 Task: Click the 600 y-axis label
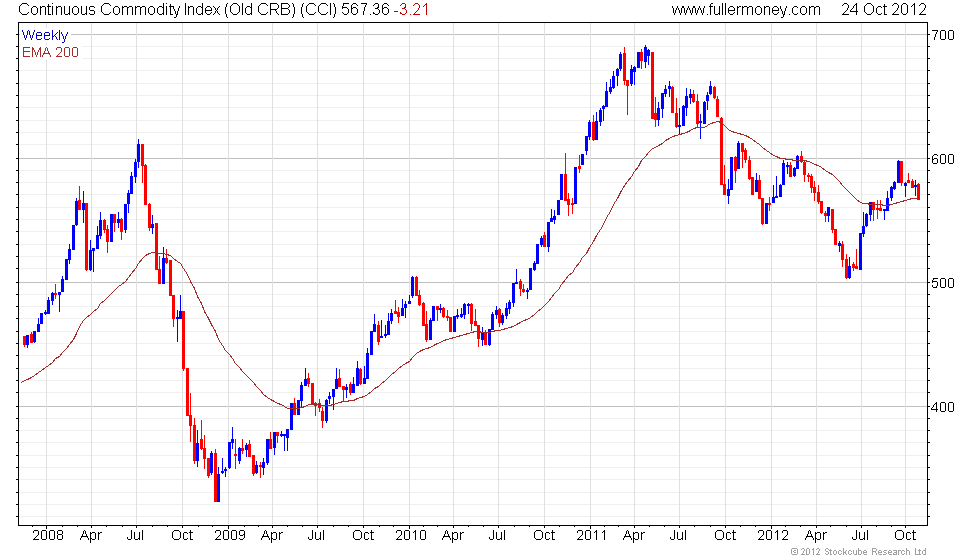click(x=942, y=159)
